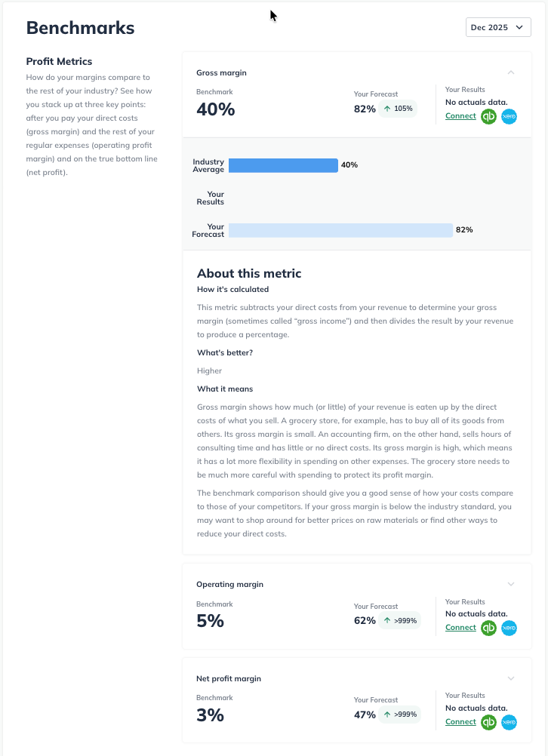Click the Xero icon next to Gross margin Connect

[x=509, y=116]
